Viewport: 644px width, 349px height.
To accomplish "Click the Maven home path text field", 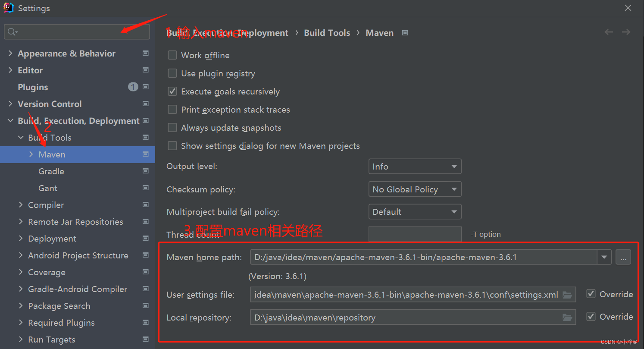I will click(424, 257).
